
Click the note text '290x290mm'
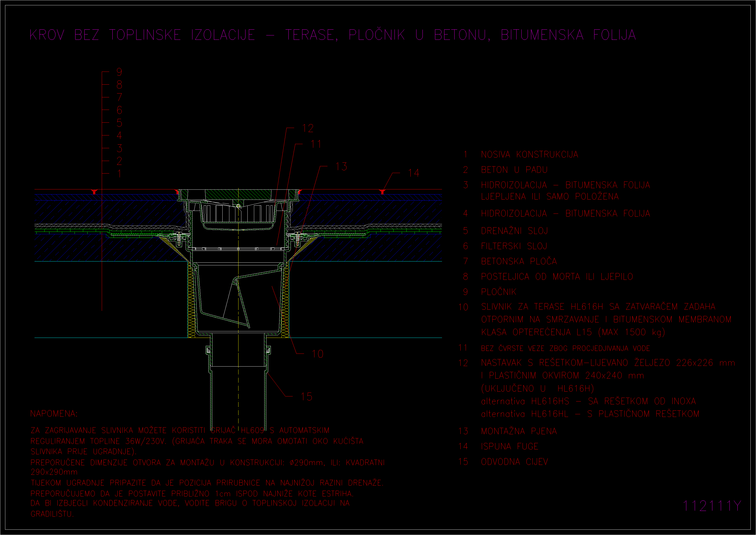click(54, 472)
